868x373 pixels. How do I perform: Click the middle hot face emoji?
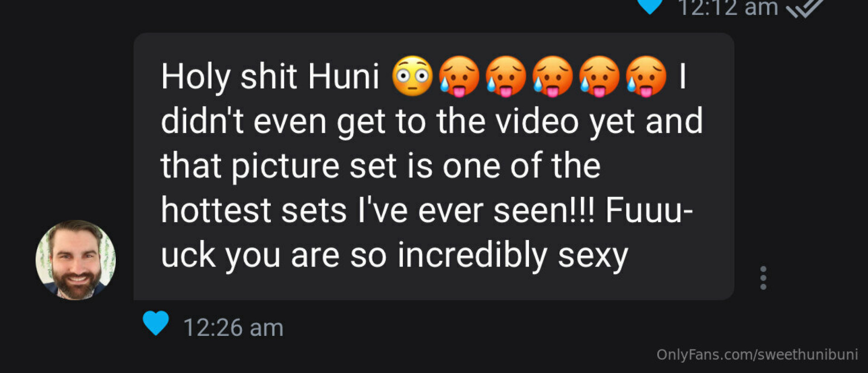tap(552, 76)
